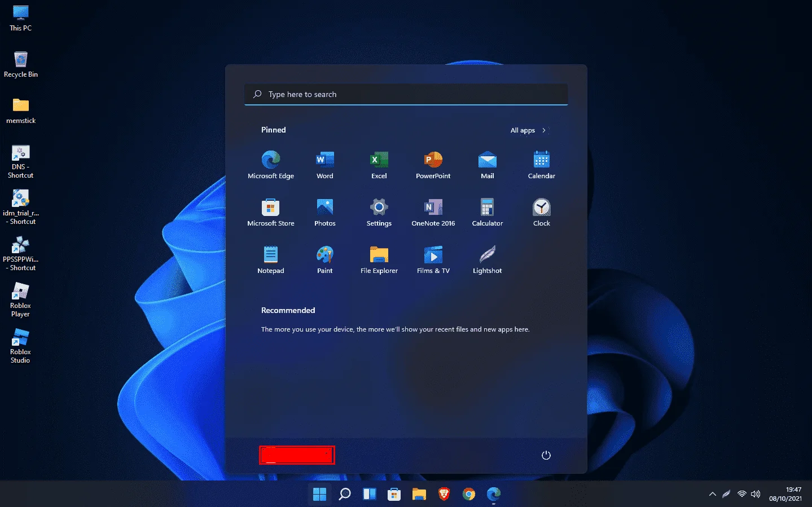812x507 pixels.
Task: Show All apps list
Action: [x=529, y=130]
